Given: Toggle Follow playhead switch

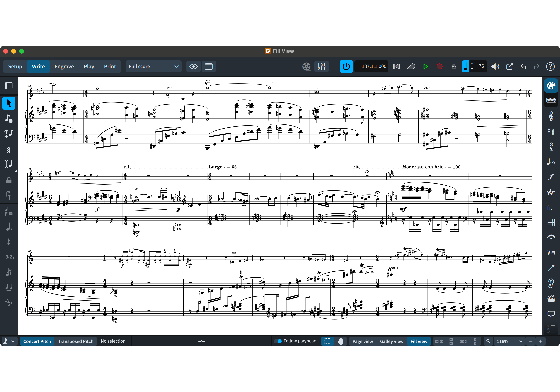Looking at the screenshot, I should click(278, 341).
